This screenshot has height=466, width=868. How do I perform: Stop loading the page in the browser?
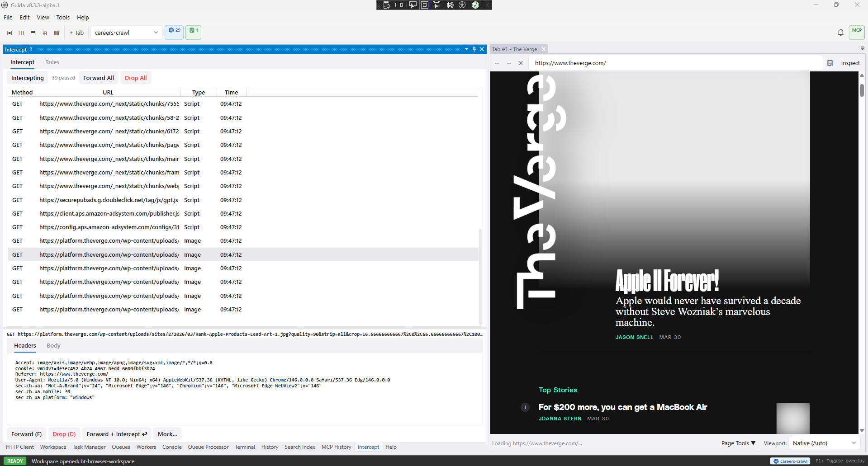click(521, 63)
